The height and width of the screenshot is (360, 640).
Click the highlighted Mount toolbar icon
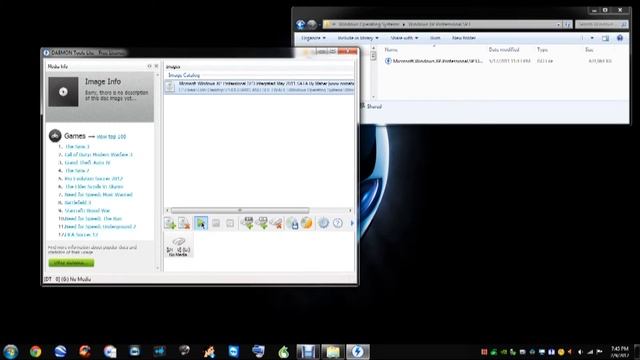[x=201, y=223]
